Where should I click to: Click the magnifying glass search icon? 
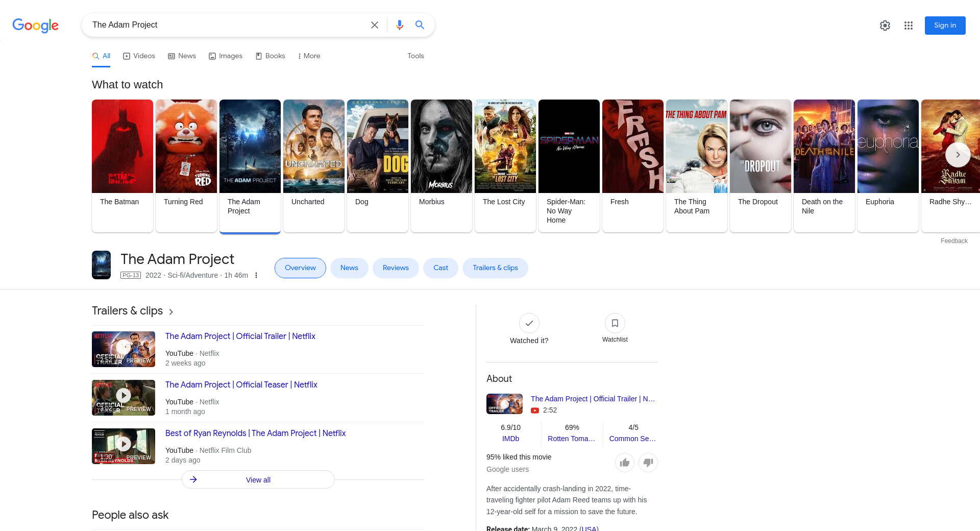(x=420, y=25)
